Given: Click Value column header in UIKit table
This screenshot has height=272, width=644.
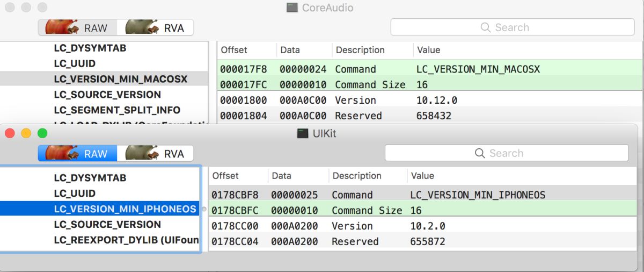Looking at the screenshot, I should coord(522,176).
